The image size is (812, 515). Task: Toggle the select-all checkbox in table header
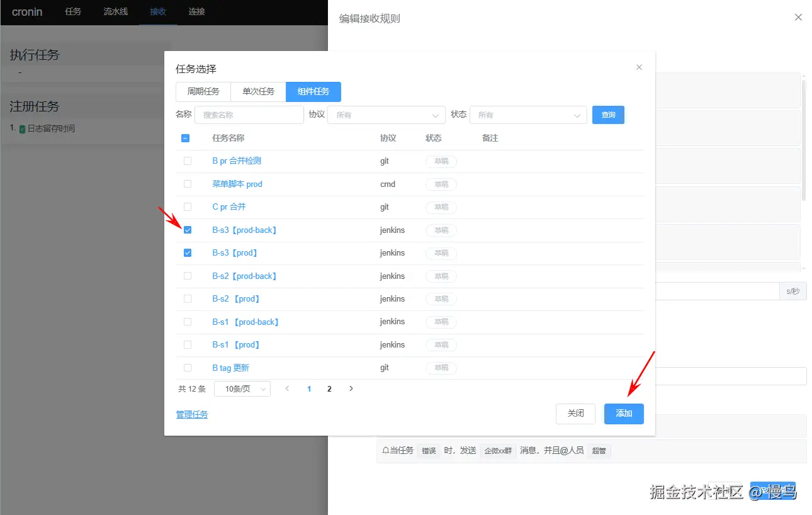[x=185, y=138]
